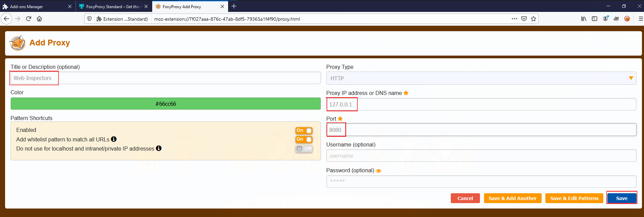Open page actions three-dot menu
This screenshot has height=217, width=644.
(515, 19)
